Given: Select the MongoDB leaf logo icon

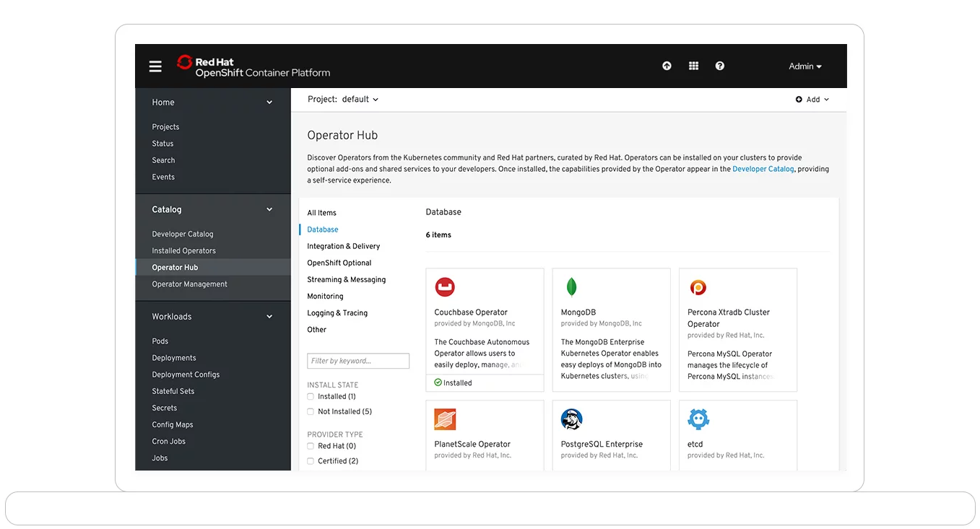Looking at the screenshot, I should [x=571, y=287].
